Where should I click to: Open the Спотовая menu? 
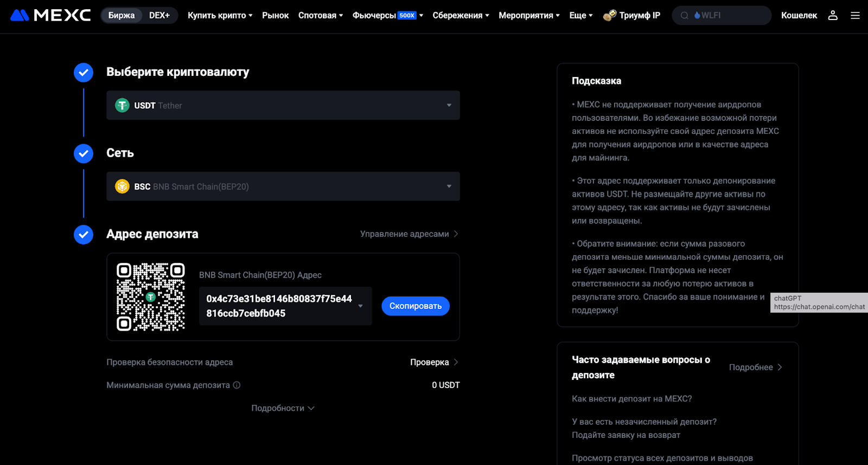coord(321,15)
